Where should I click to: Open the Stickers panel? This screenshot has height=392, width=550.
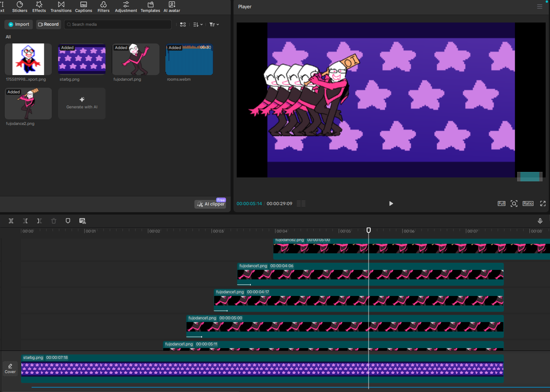tap(20, 7)
